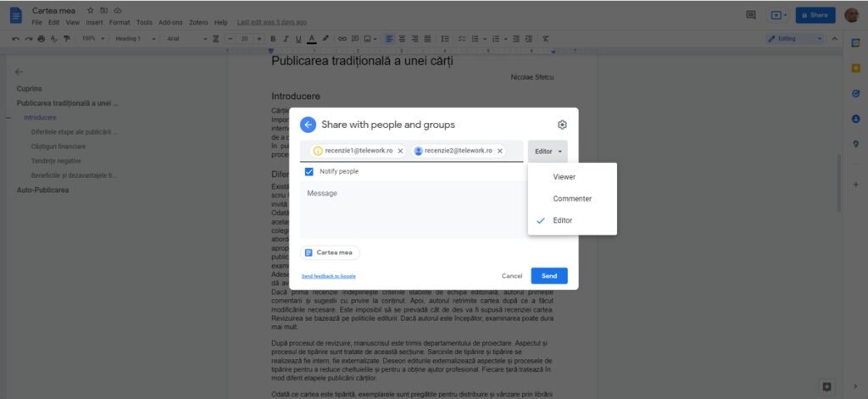The image size is (868, 399).
Task: Click the insert link icon
Action: click(x=342, y=39)
